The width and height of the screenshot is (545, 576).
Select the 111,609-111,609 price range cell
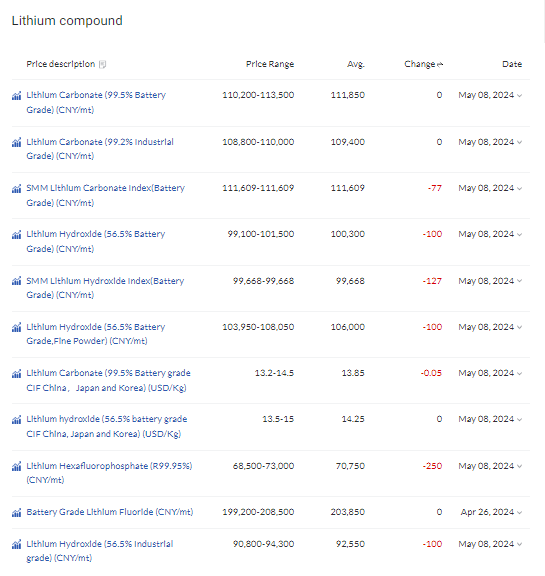point(258,188)
